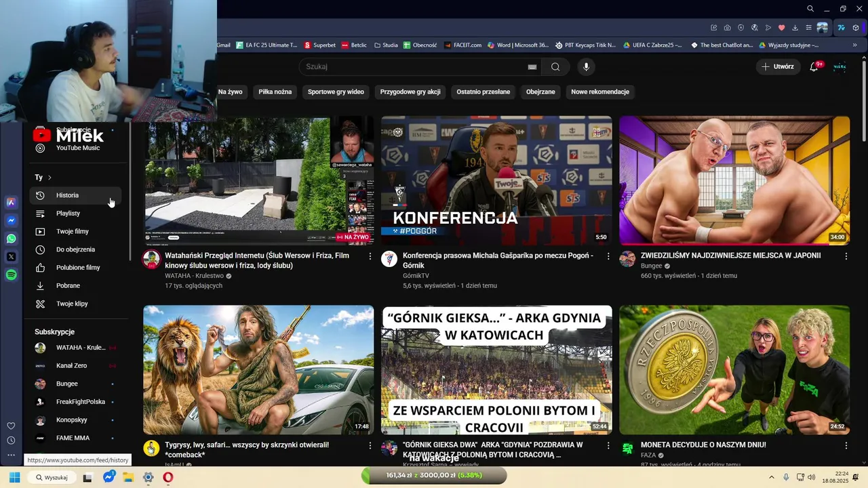
Task: Open Opera browser from the taskbar
Action: point(167,477)
